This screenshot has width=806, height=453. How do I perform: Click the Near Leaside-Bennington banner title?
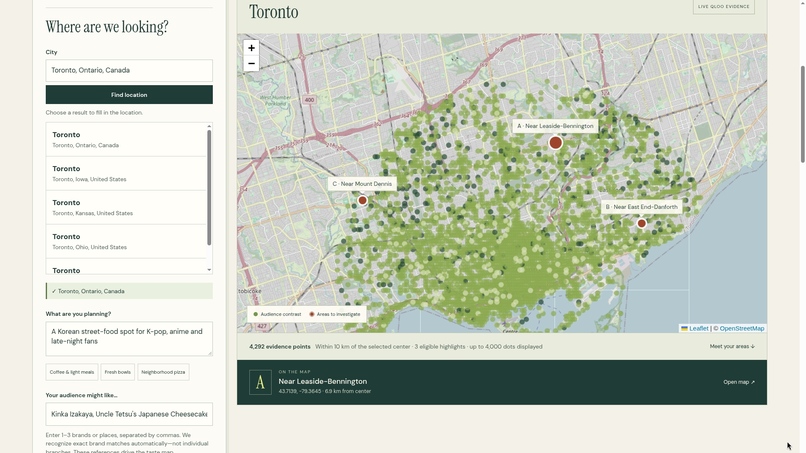pyautogui.click(x=323, y=382)
